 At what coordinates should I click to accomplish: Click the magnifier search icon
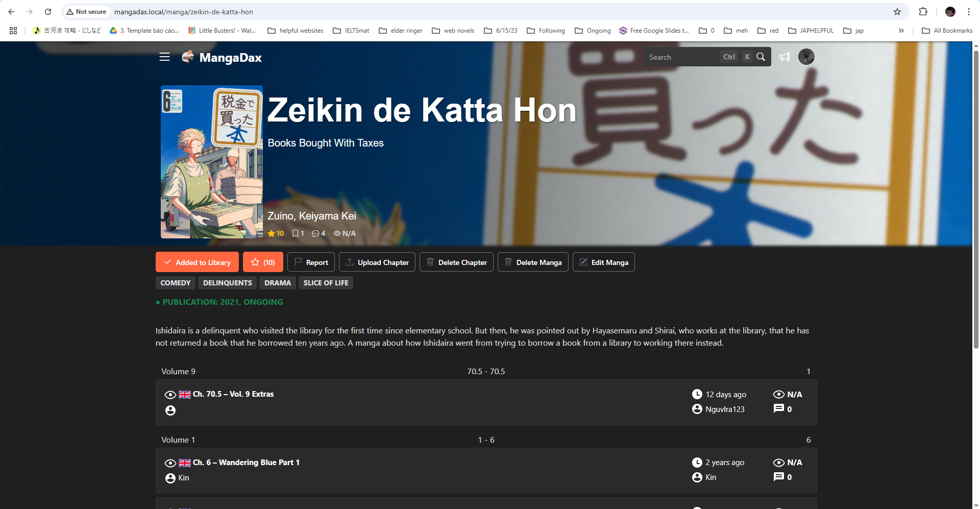tap(761, 57)
